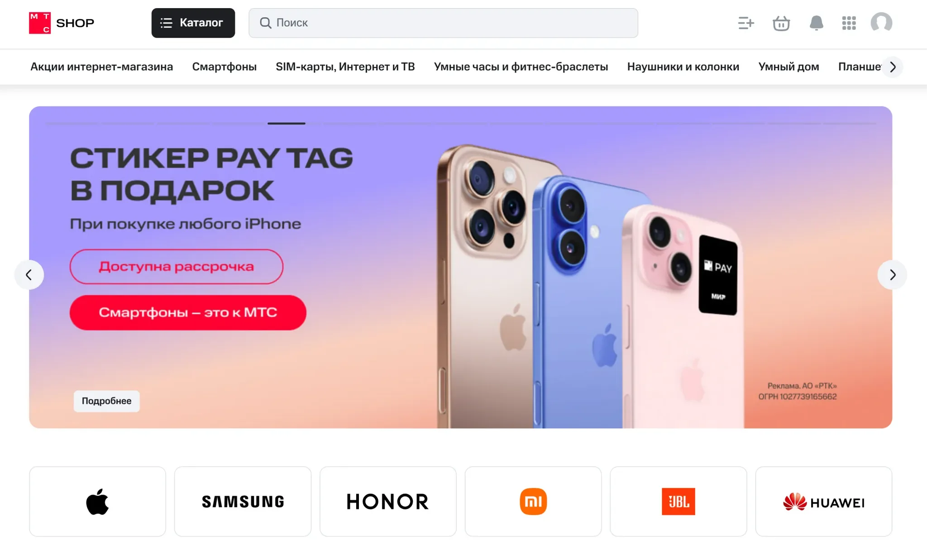Screen dimensions: 927x560
Task: Open the Apple brand tile
Action: pyautogui.click(x=97, y=502)
